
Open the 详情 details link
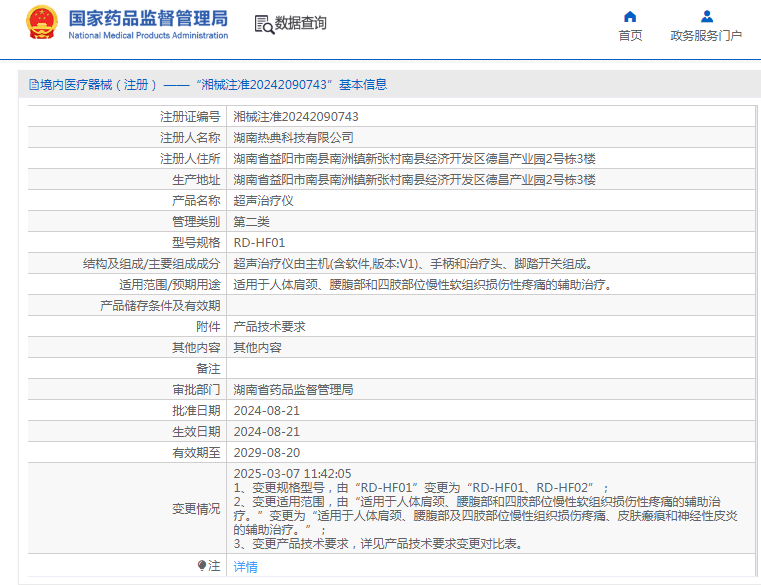click(x=246, y=567)
